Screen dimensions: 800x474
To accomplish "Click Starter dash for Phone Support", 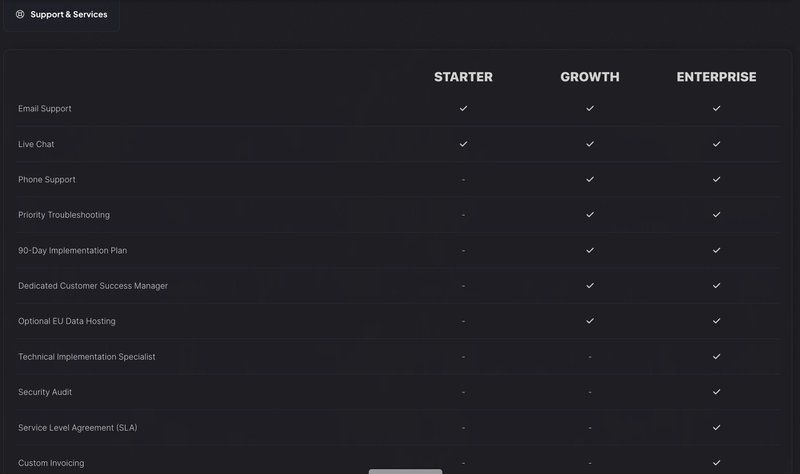I will [x=463, y=180].
